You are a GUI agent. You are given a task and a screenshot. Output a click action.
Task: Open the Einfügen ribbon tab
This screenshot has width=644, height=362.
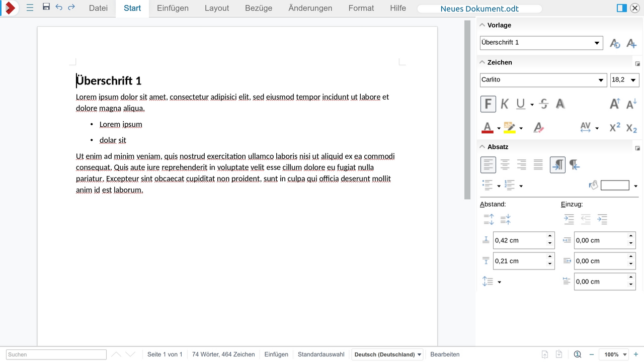(173, 8)
